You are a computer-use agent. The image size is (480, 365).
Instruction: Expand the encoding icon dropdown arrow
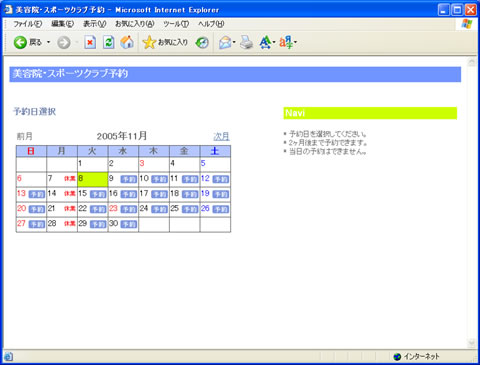click(x=295, y=42)
